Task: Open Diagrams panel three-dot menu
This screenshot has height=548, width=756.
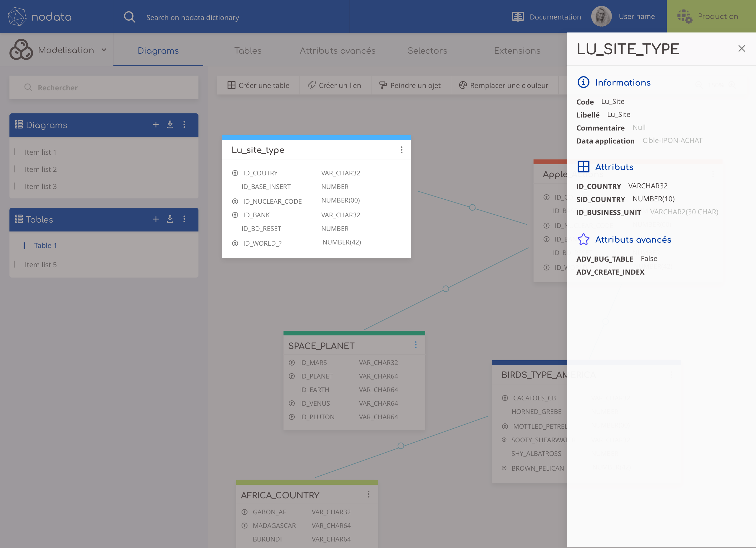Action: click(x=184, y=125)
